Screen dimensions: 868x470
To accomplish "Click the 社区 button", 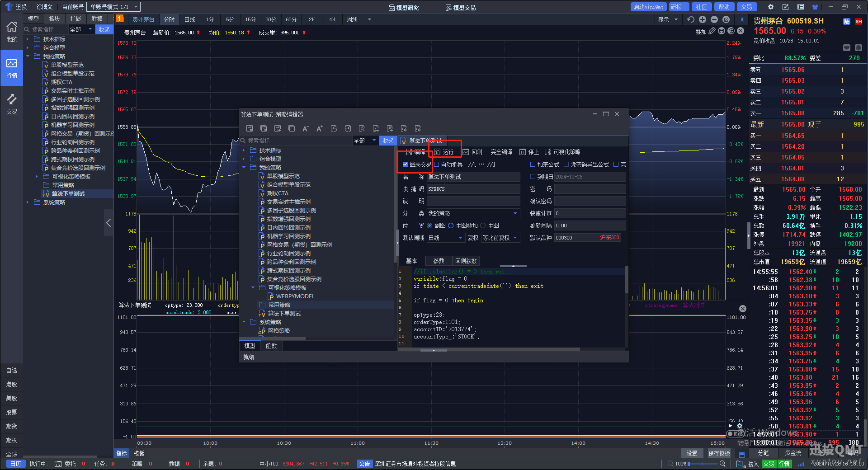I will [702, 7].
